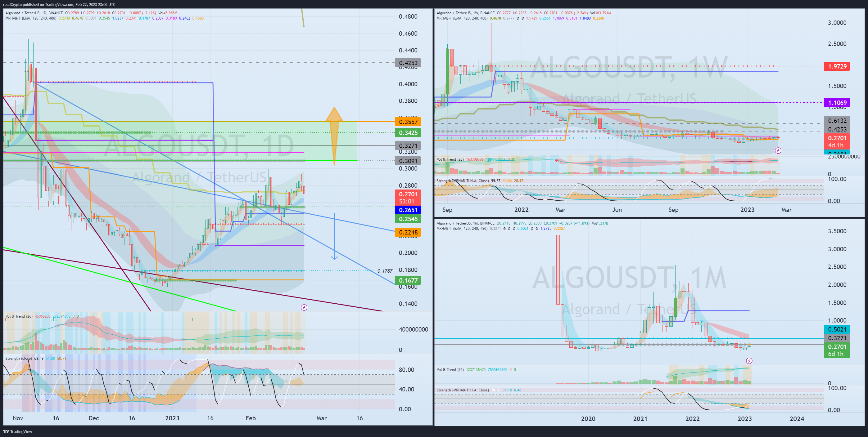This screenshot has width=868, height=437.
Task: Click the purple 1.1069 price label on weekly axis
Action: 837,103
